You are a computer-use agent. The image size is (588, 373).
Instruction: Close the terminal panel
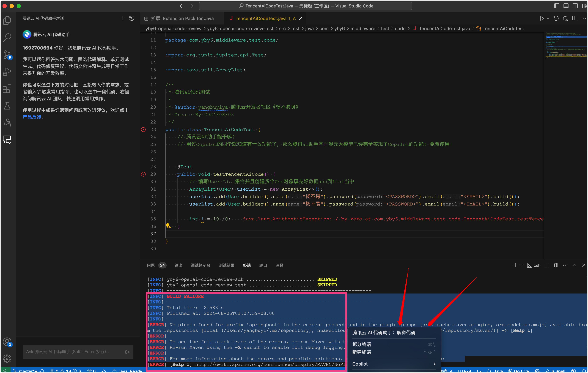tap(584, 265)
